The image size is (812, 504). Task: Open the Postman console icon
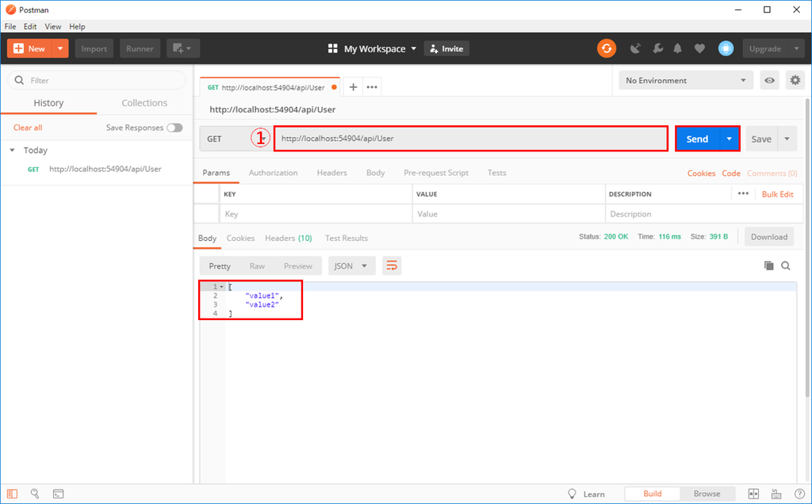pos(59,494)
